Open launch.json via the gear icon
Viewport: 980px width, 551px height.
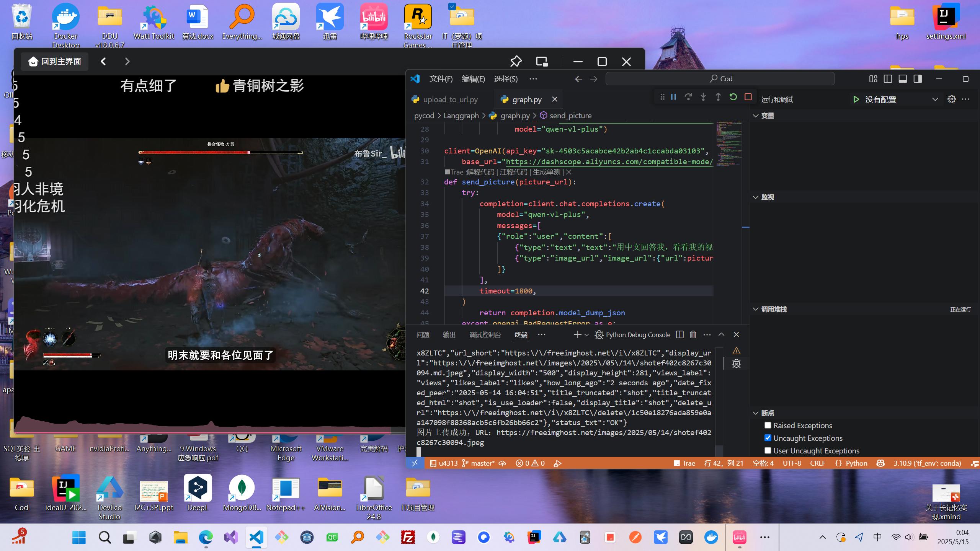point(952,99)
